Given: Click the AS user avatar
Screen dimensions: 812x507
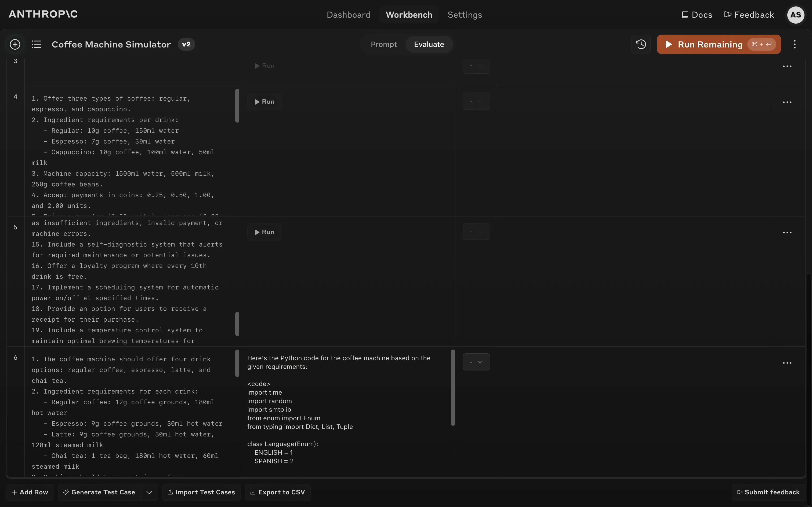Looking at the screenshot, I should click(796, 15).
